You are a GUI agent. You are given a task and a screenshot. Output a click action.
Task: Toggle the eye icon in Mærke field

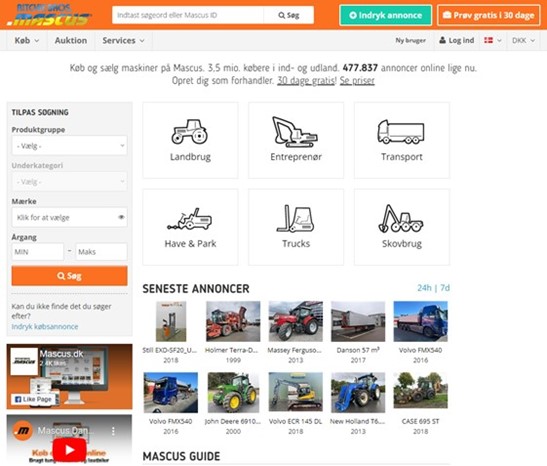(x=121, y=217)
